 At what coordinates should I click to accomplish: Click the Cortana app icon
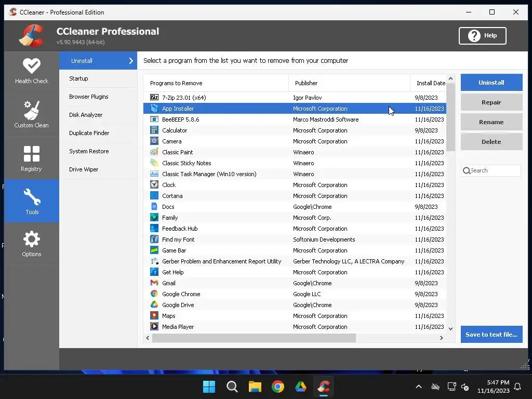pyautogui.click(x=154, y=196)
